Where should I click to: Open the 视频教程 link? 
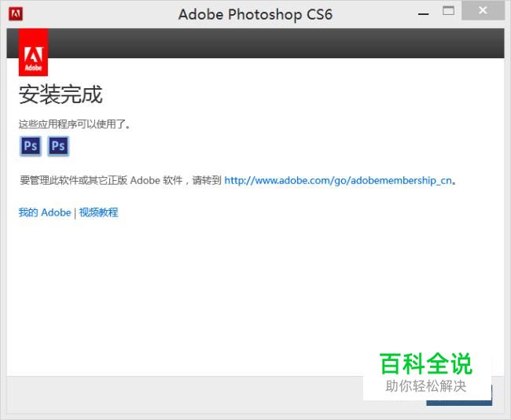tap(98, 212)
